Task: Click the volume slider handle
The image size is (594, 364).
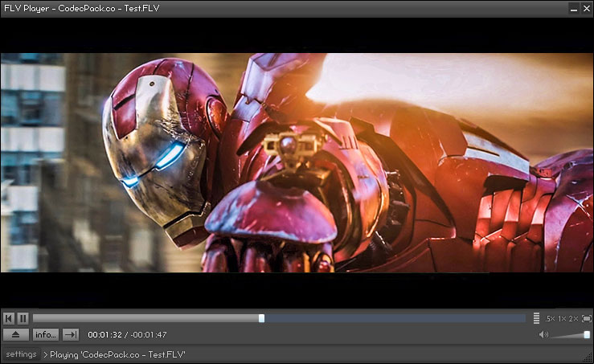Action: [x=587, y=334]
